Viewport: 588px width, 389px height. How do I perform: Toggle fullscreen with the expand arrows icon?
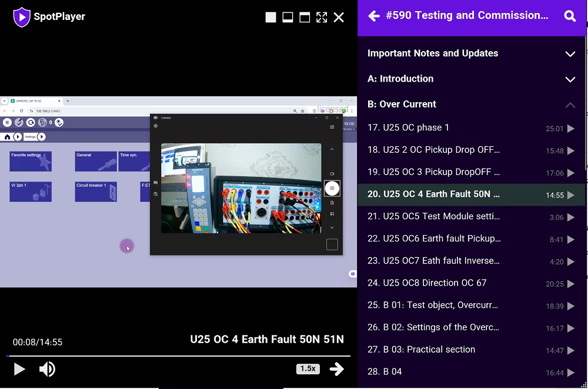point(322,18)
